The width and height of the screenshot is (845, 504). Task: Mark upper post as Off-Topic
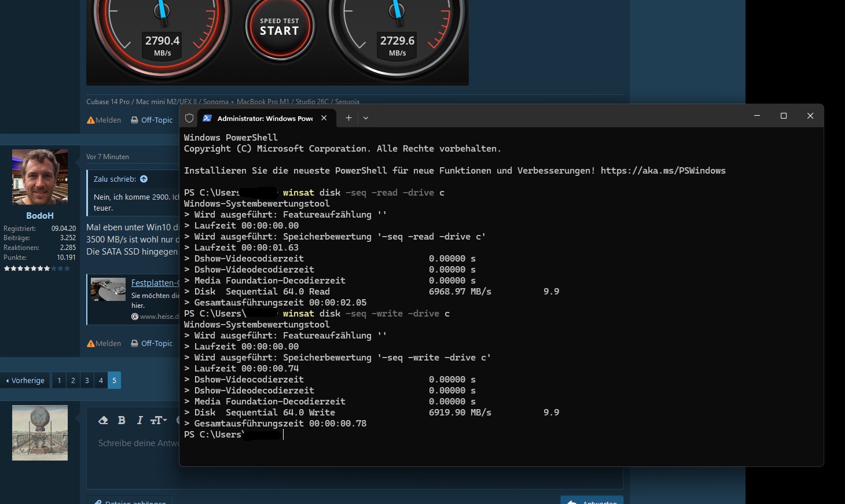tap(152, 120)
